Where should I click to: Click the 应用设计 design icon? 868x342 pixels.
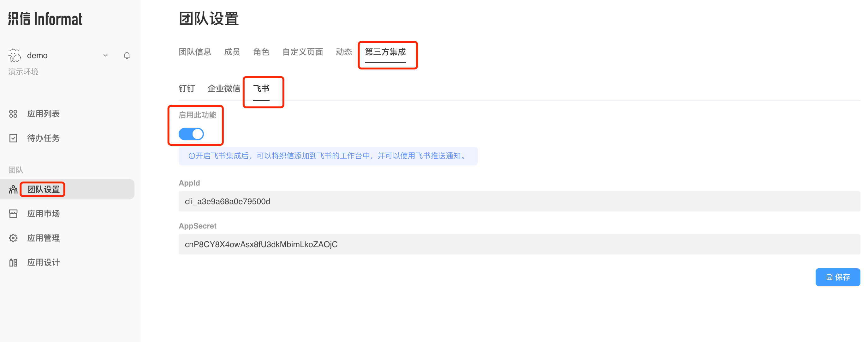13,262
